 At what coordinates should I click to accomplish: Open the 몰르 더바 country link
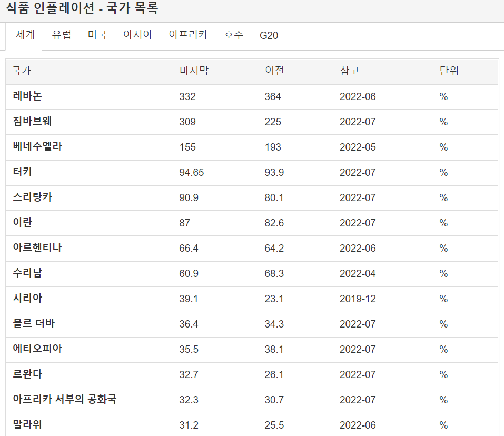[x=34, y=323]
